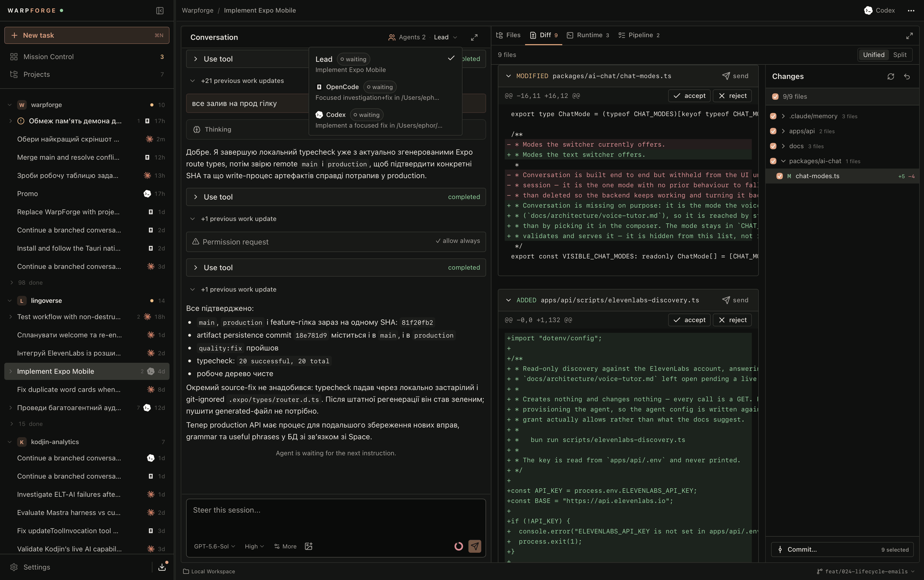This screenshot has width=924, height=580.
Task: Open Settings via the gear icon
Action: click(14, 567)
